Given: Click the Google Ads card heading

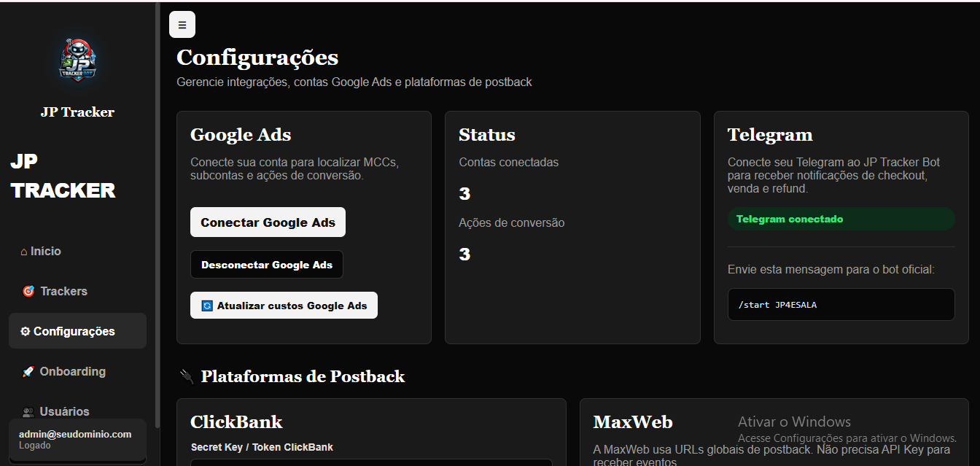Looking at the screenshot, I should (x=241, y=135).
